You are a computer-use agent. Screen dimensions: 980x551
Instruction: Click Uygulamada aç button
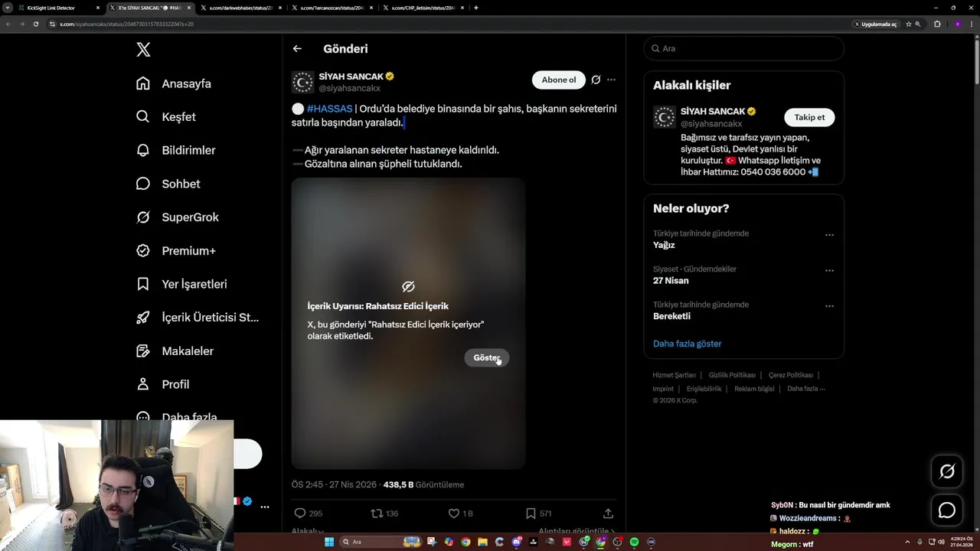click(875, 24)
